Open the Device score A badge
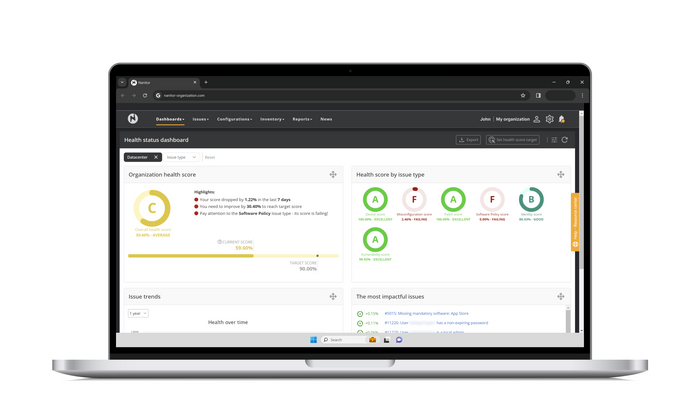 pos(375,200)
